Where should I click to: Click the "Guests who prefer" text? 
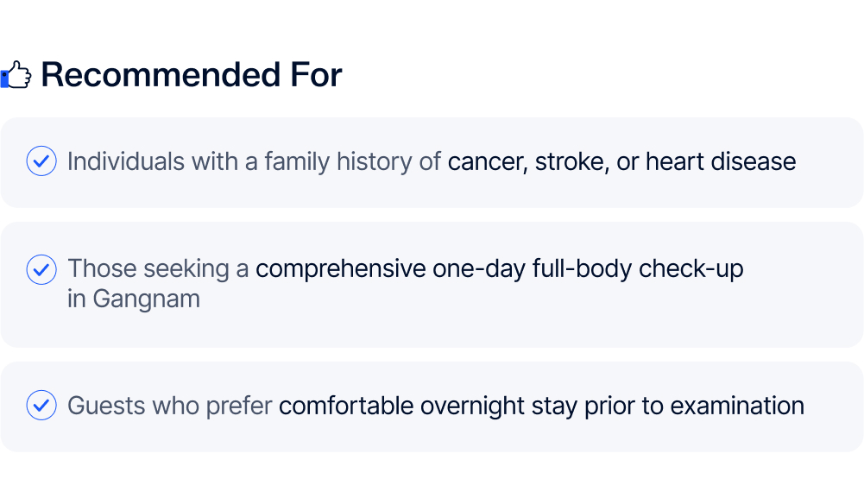(169, 405)
